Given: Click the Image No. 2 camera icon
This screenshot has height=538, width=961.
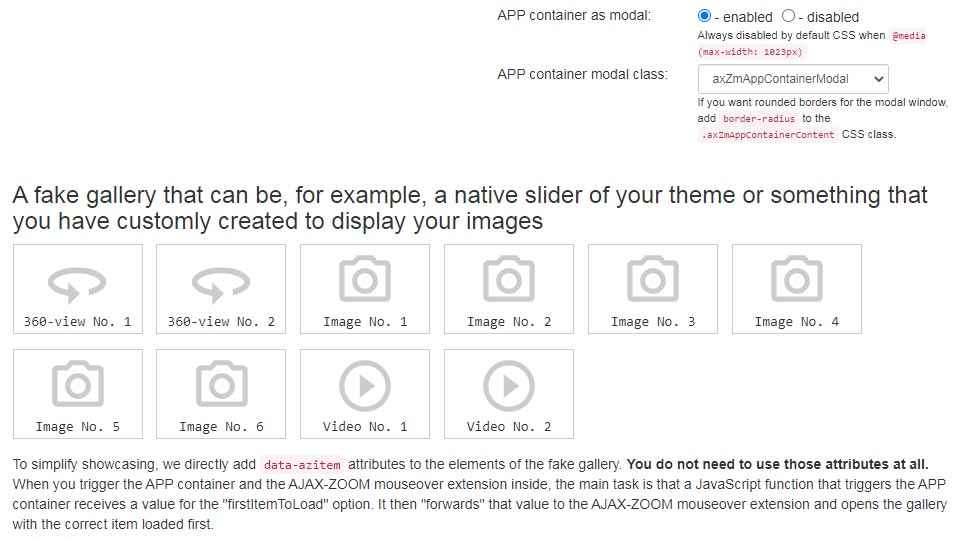Looking at the screenshot, I should pyautogui.click(x=509, y=280).
